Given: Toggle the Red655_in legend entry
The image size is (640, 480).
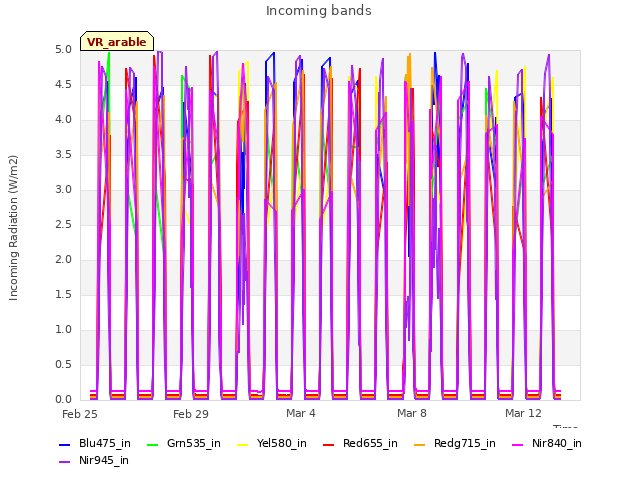Looking at the screenshot, I should point(360,444).
